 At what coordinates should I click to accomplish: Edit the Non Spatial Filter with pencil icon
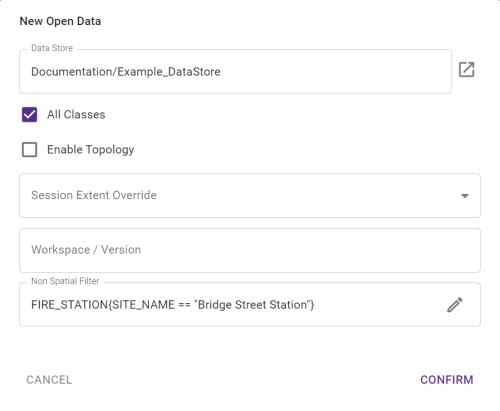(455, 305)
